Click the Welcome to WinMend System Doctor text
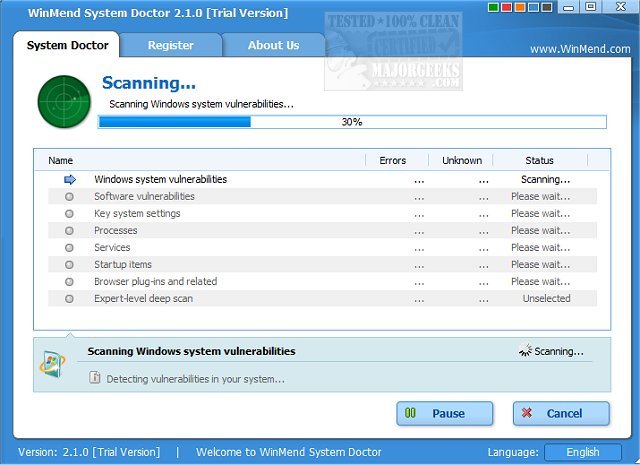This screenshot has width=640, height=465. click(x=289, y=452)
